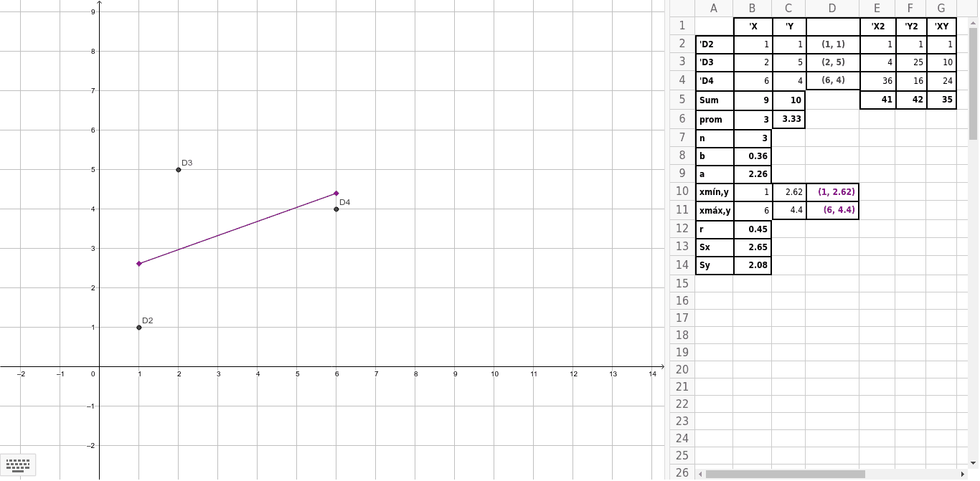Select the xmín,y label cell
The height and width of the screenshot is (481, 980).
click(715, 192)
